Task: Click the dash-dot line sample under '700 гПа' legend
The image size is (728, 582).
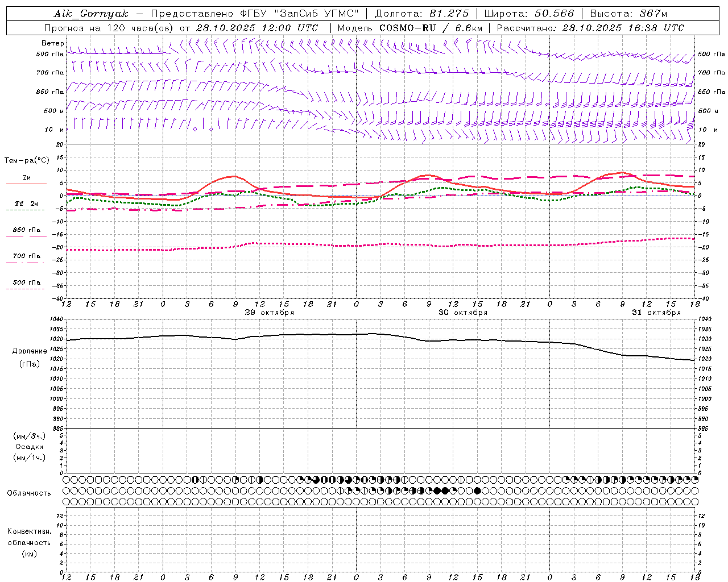Action: point(25,263)
